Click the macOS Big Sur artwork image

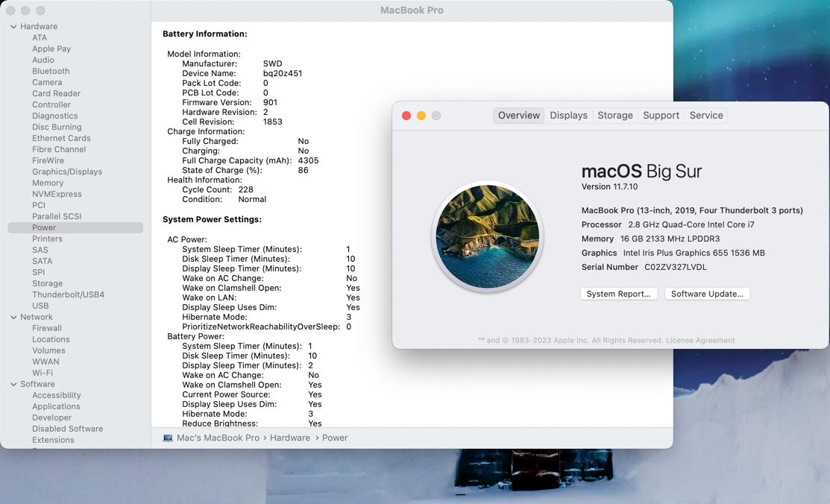click(487, 237)
